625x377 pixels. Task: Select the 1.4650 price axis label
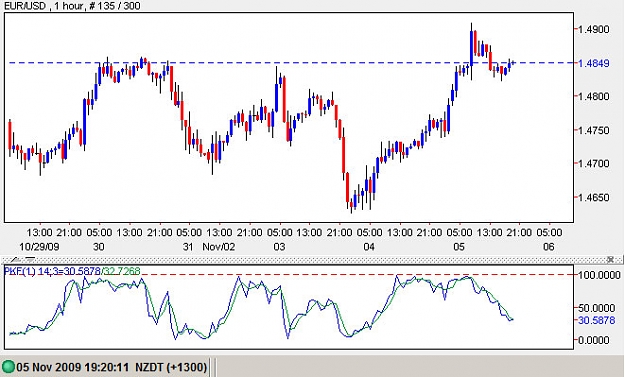(x=594, y=198)
